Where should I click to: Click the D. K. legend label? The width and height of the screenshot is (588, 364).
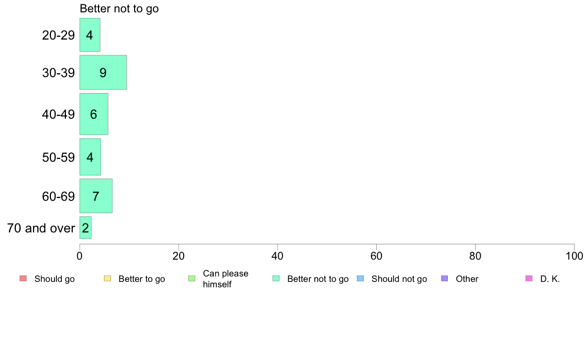coord(550,279)
